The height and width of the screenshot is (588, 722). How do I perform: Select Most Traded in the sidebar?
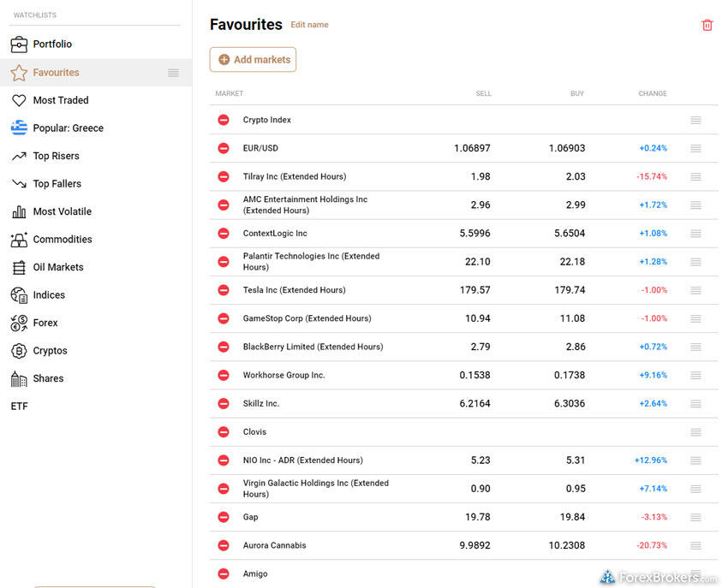click(x=60, y=100)
